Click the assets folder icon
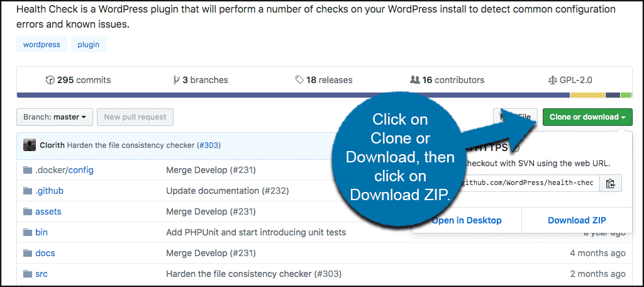This screenshot has height=287, width=644. pyautogui.click(x=28, y=211)
